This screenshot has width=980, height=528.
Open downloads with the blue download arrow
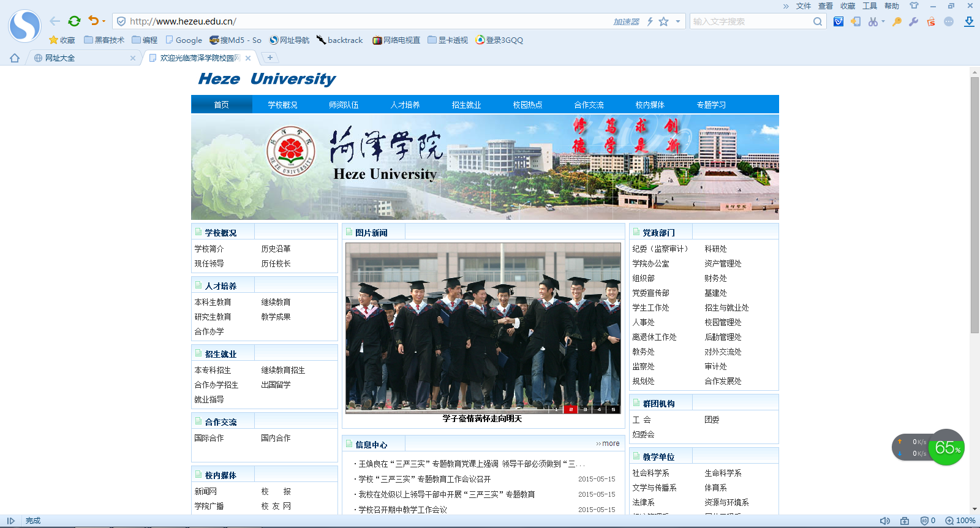(x=969, y=21)
